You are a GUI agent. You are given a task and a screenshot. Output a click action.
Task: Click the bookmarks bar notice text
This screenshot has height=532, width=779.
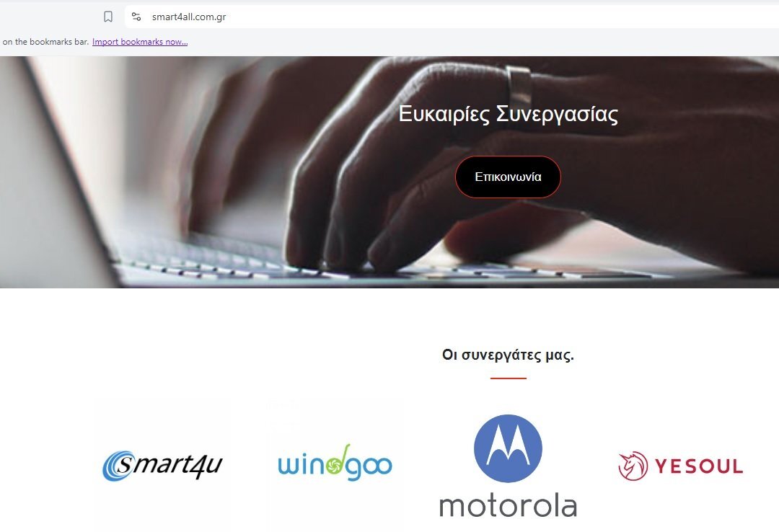pos(45,42)
